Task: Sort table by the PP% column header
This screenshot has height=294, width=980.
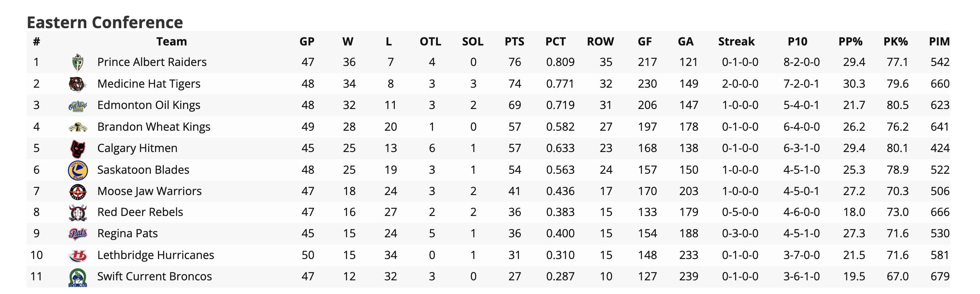Action: point(850,42)
